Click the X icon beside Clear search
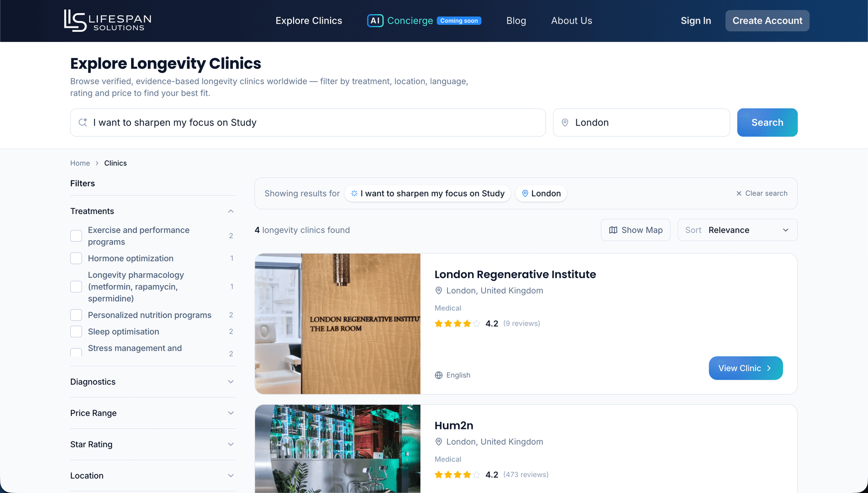Screen dimensions: 868x493 point(739,194)
